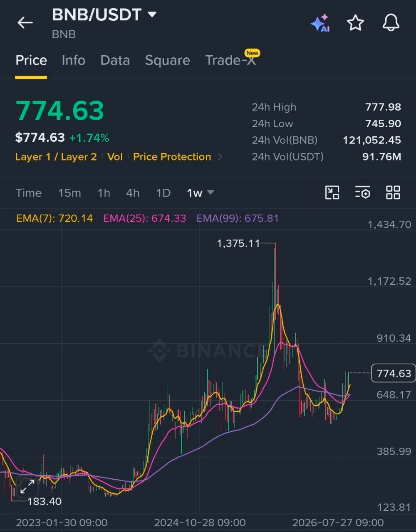Select the 1D chart interval
This screenshot has width=416, height=532.
tap(163, 193)
